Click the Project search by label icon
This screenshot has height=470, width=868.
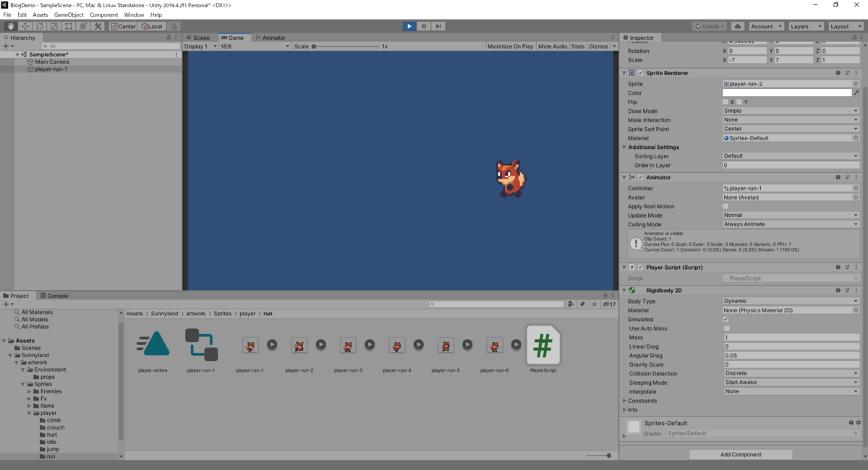(x=582, y=304)
